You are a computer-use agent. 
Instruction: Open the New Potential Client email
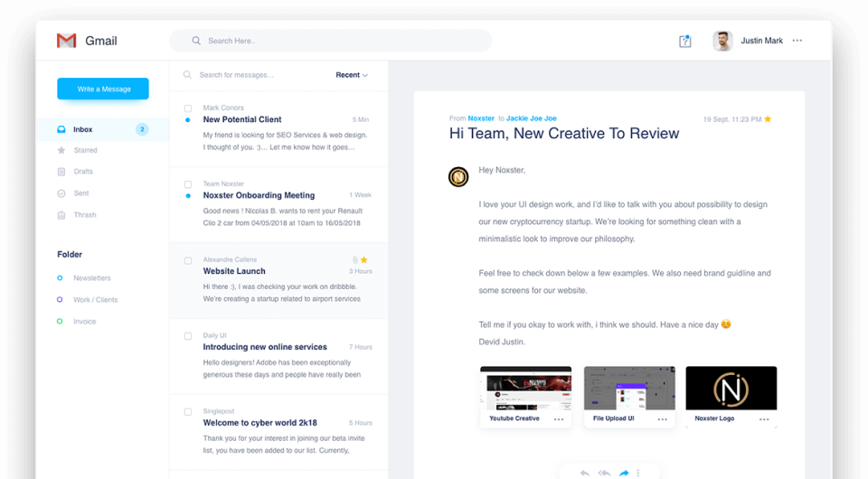[x=278, y=129]
